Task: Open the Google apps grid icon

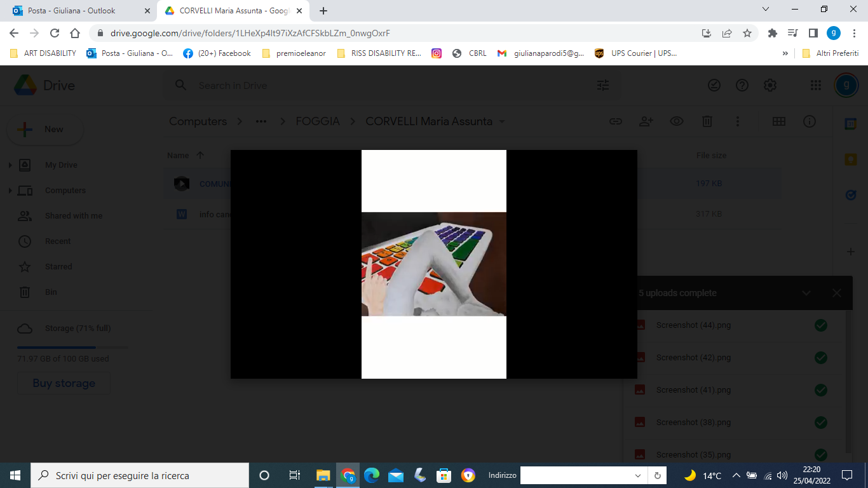Action: point(816,85)
